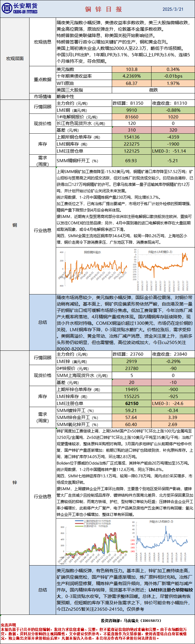Select the WTI原油 price 68.37 cell
The height and width of the screenshot is (644, 195).
(132, 83)
